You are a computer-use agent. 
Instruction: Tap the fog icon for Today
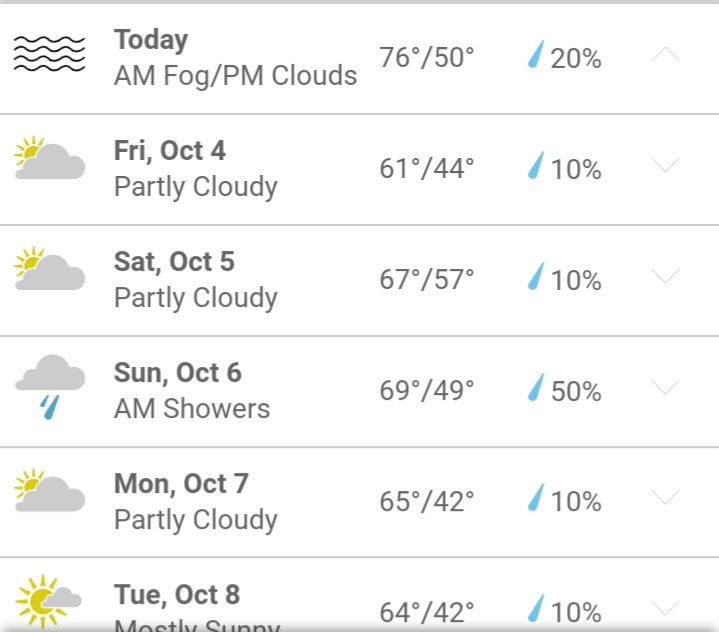[x=50, y=54]
